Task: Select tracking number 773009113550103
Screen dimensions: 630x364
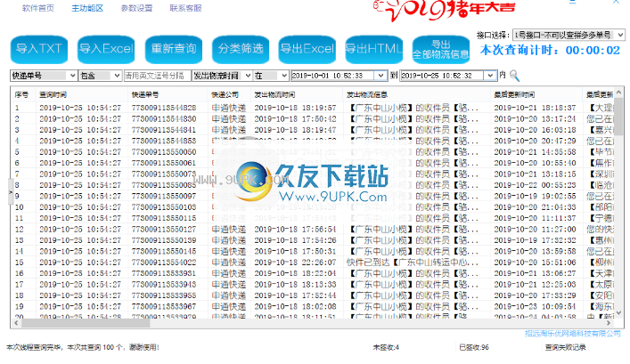Action: pyautogui.click(x=164, y=207)
